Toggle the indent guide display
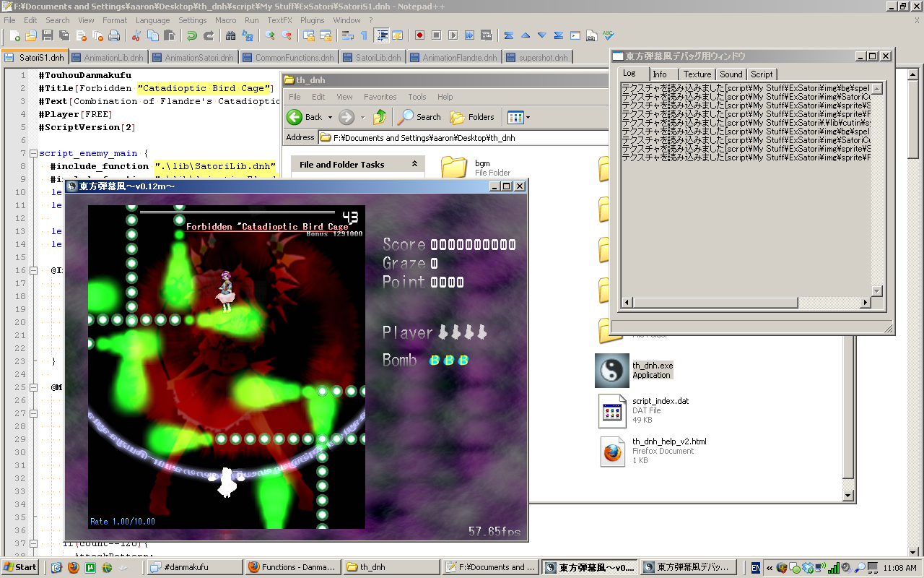924x578 pixels. point(381,35)
